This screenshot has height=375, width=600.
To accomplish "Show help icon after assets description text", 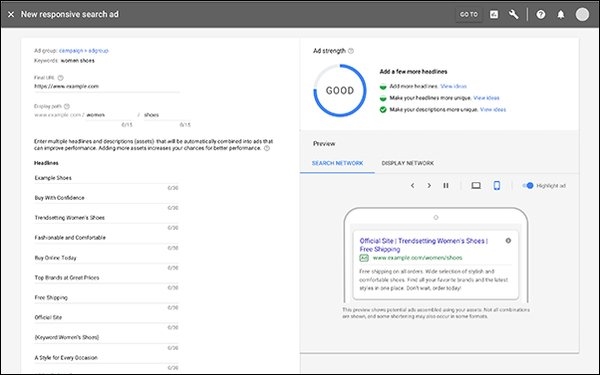I will click(x=267, y=148).
